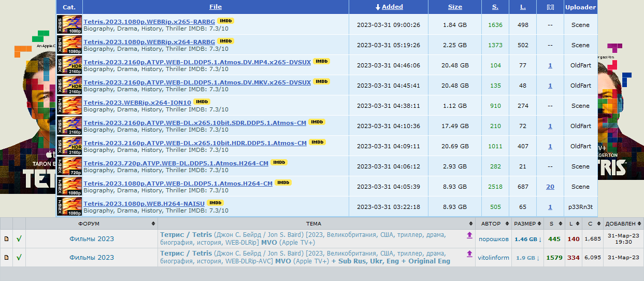Click IMDb badge next to Tetris.2023.1080p.WEBRip.x265-RARBG
Viewport: 644px width, 281px height.
coord(226,21)
